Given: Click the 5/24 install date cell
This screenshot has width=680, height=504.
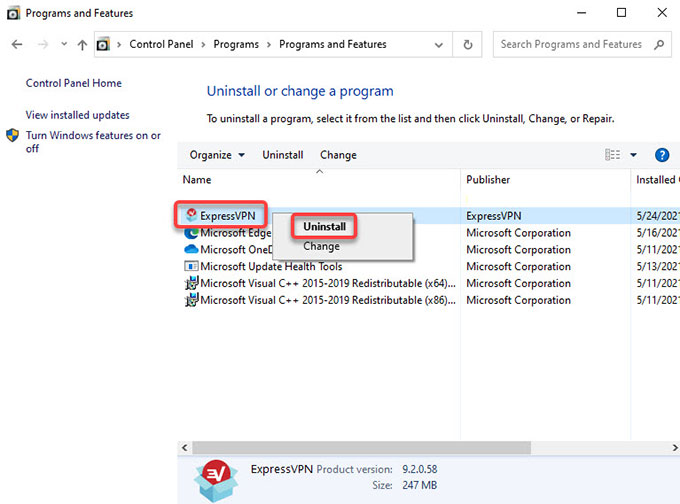Looking at the screenshot, I should pyautogui.click(x=657, y=216).
